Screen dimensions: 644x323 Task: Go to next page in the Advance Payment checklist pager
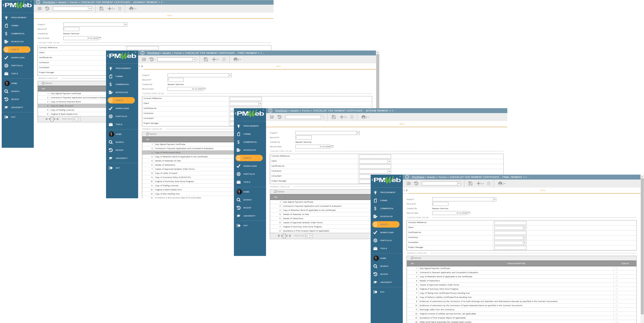click(55, 119)
